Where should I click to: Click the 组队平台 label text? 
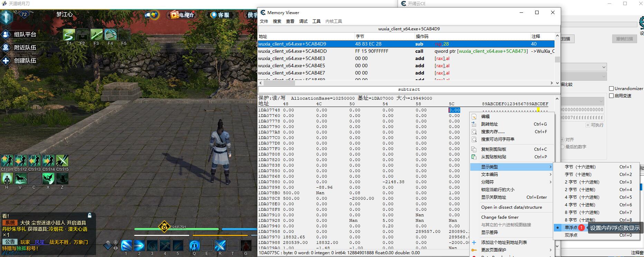click(x=25, y=34)
